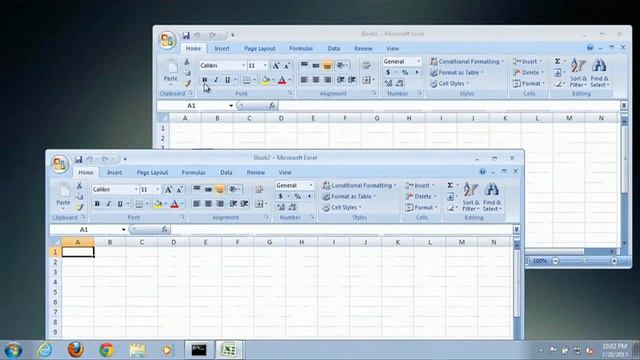The image size is (640, 360).
Task: Click Cut scissors icon in Book2 window
Action: 80,186
